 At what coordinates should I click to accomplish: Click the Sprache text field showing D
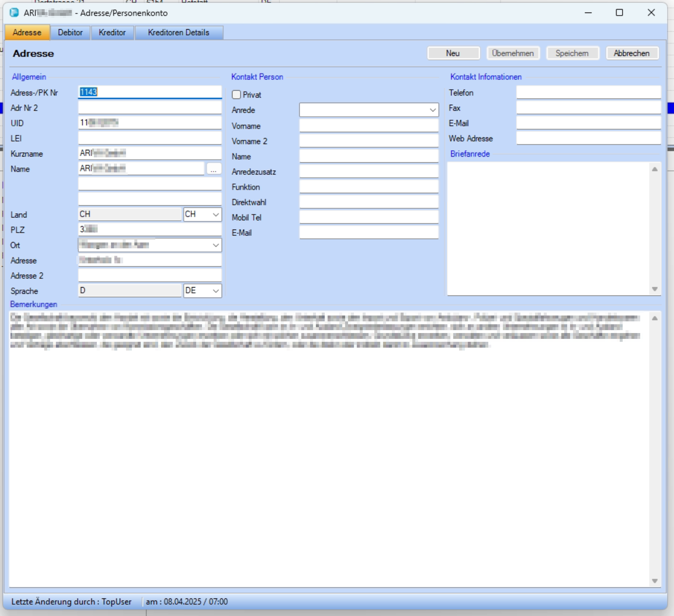tap(130, 291)
